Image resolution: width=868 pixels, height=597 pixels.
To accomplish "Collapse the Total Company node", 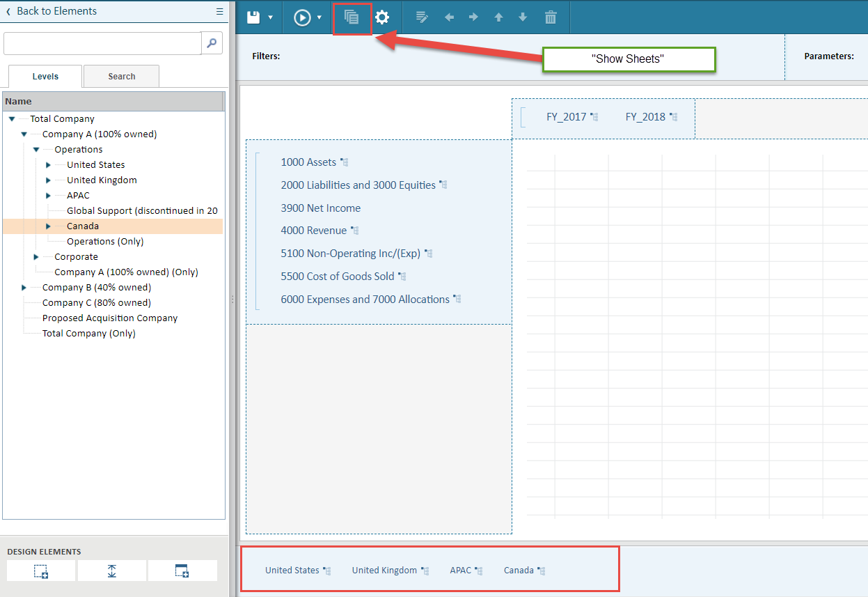I will click(x=12, y=119).
